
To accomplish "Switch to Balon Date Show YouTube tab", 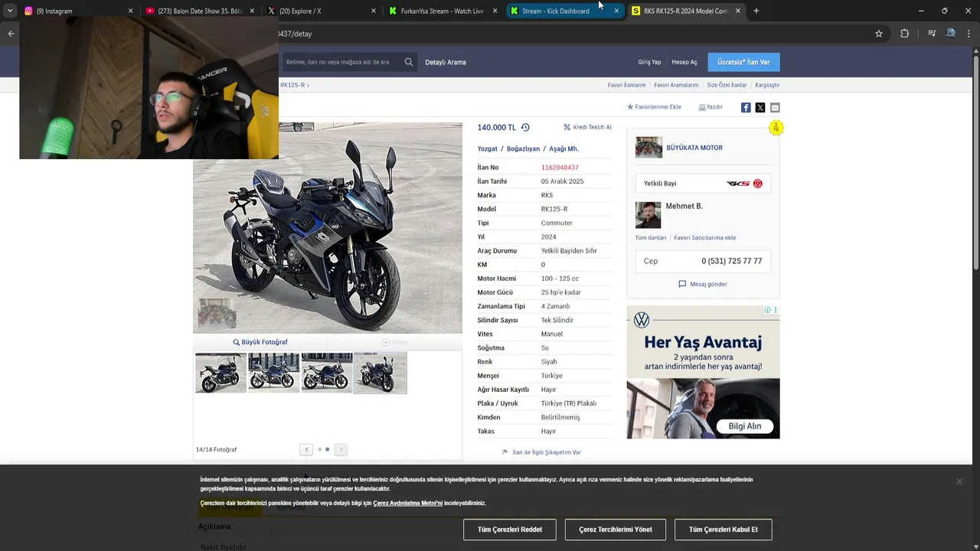I will 201,11.
